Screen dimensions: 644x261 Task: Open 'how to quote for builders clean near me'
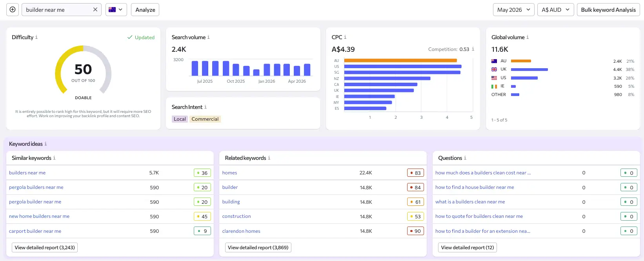[479, 216]
